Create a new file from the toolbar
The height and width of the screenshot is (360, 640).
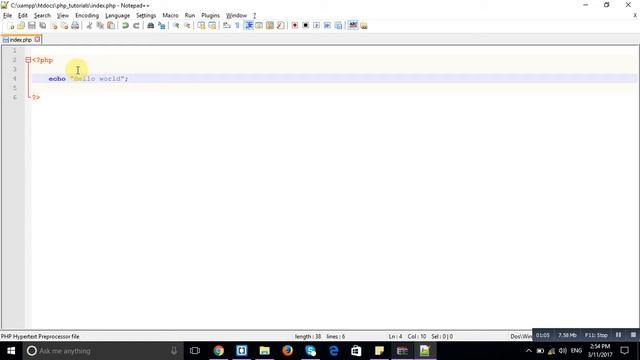[x=11, y=26]
